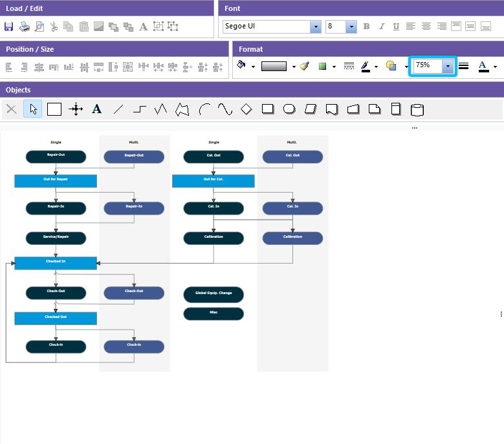Click the Center text alignment button
504x444 pixels.
coord(426,26)
